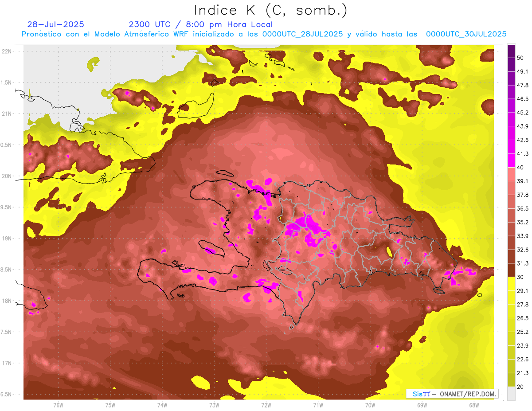
Task: Click the olive yellow swatch between 20 and 21.3
Action: click(511, 380)
